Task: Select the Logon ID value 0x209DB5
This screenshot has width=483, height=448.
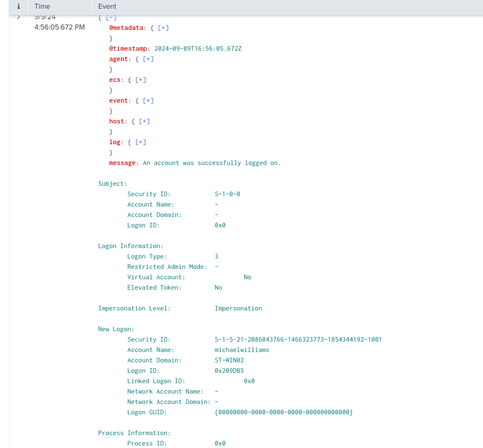Action: coord(229,371)
